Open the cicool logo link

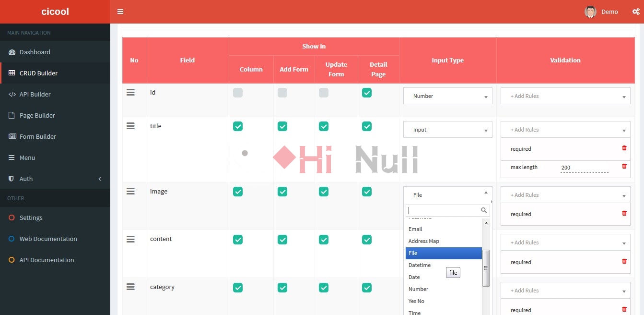coord(55,12)
